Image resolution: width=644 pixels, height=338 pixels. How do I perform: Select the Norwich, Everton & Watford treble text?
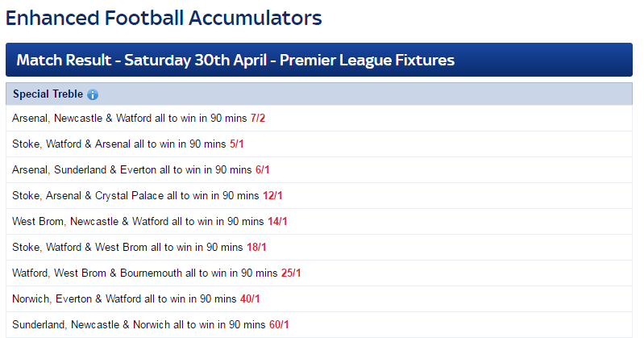pyautogui.click(x=124, y=299)
